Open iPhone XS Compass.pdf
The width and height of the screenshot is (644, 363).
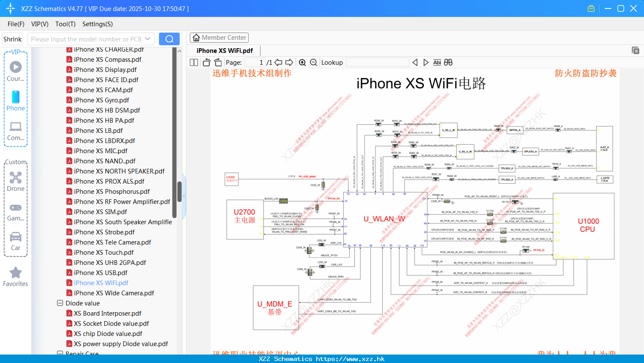pos(107,59)
